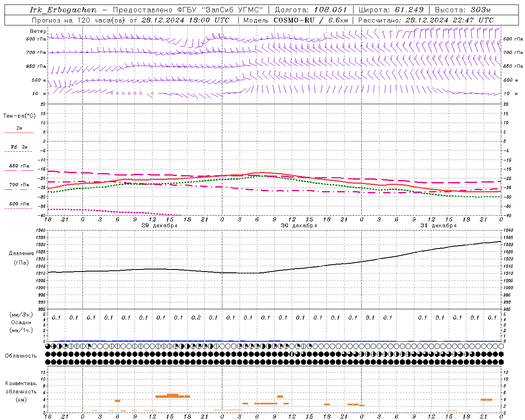Viewport: 525px width, 420px height.
Task: Select the text "Предоставлено ФГБУ ЗапСиб УГМС"
Action: point(187,10)
